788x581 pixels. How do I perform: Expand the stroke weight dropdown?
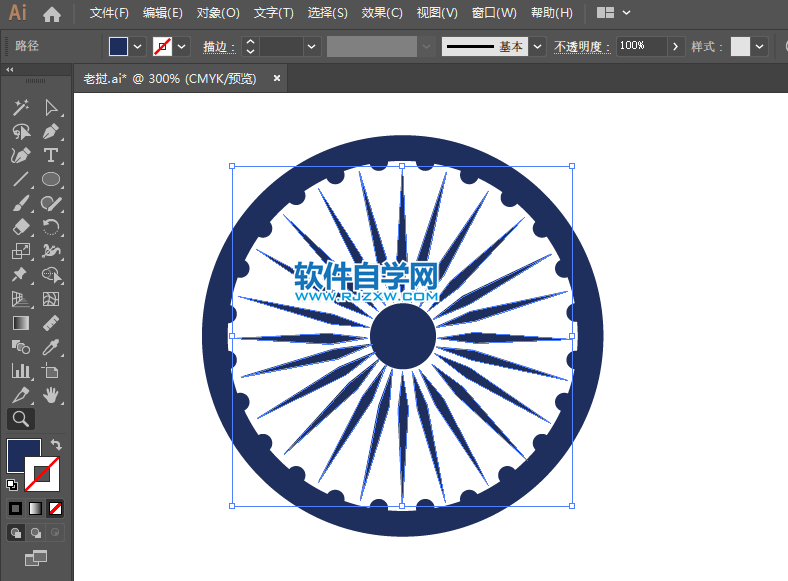[312, 46]
